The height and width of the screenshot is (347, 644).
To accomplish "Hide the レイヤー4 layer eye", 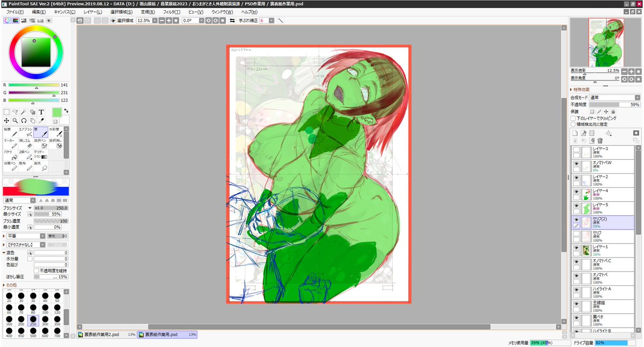I will [x=576, y=191].
